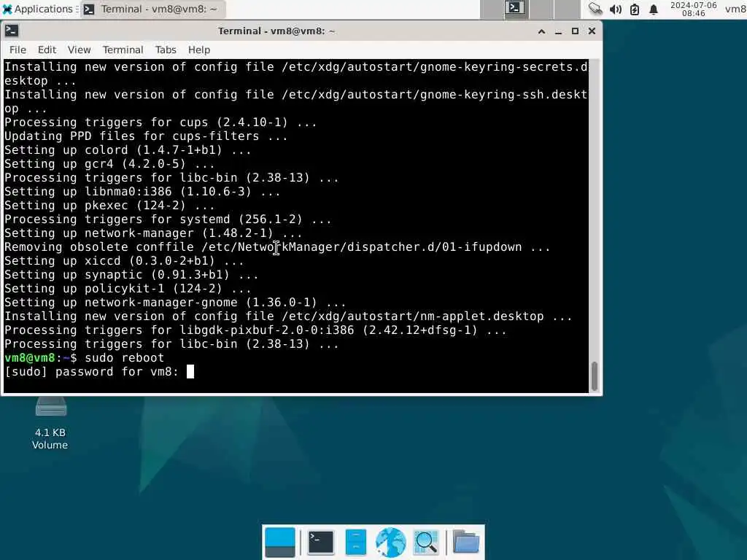Click the terminal workspace switcher thumbnail in top panel
The width and height of the screenshot is (747, 560).
516,9
